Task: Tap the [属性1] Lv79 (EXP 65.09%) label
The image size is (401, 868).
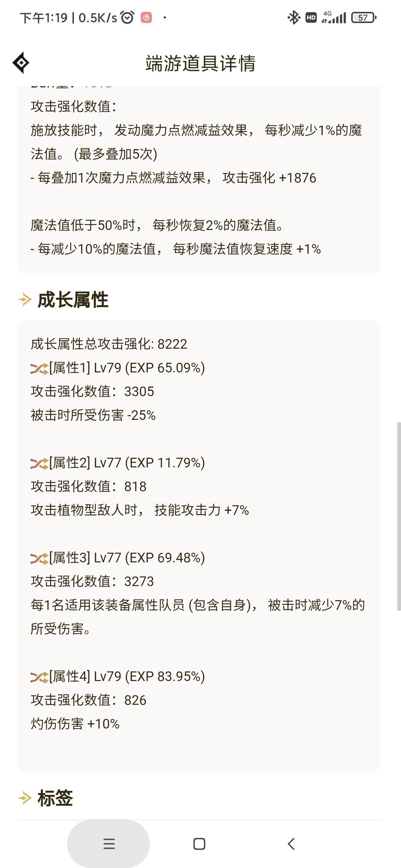Action: pos(127,368)
